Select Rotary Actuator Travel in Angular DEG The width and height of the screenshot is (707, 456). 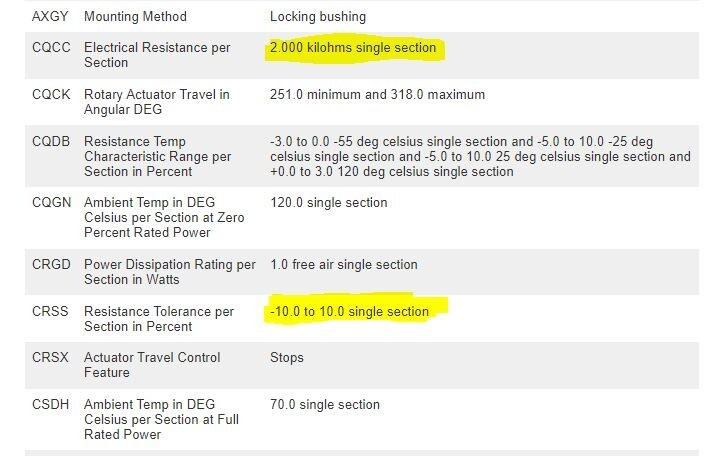tap(156, 102)
